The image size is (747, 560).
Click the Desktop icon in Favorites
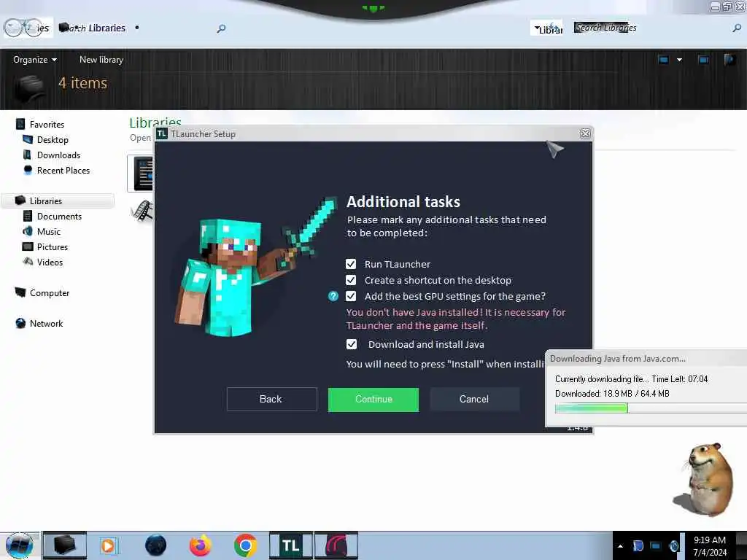(28, 139)
